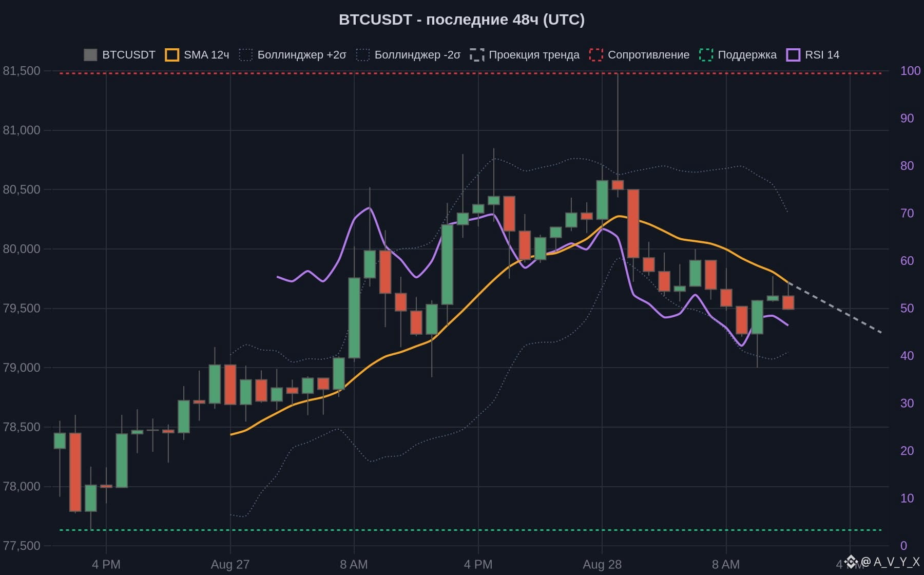
Task: Click the 8 AM label after Aug 28
Action: (726, 565)
